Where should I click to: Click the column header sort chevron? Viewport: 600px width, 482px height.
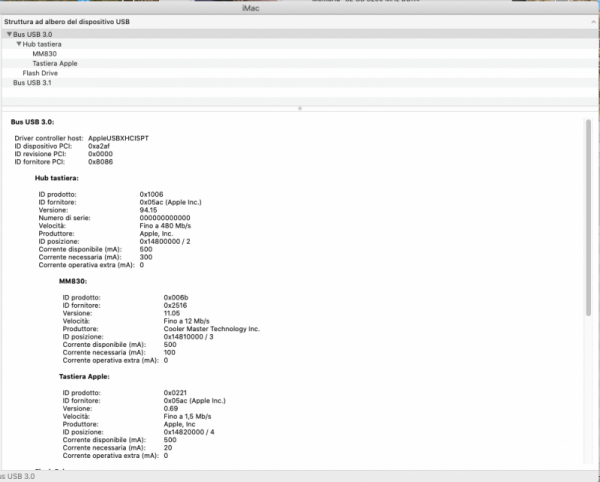593,22
